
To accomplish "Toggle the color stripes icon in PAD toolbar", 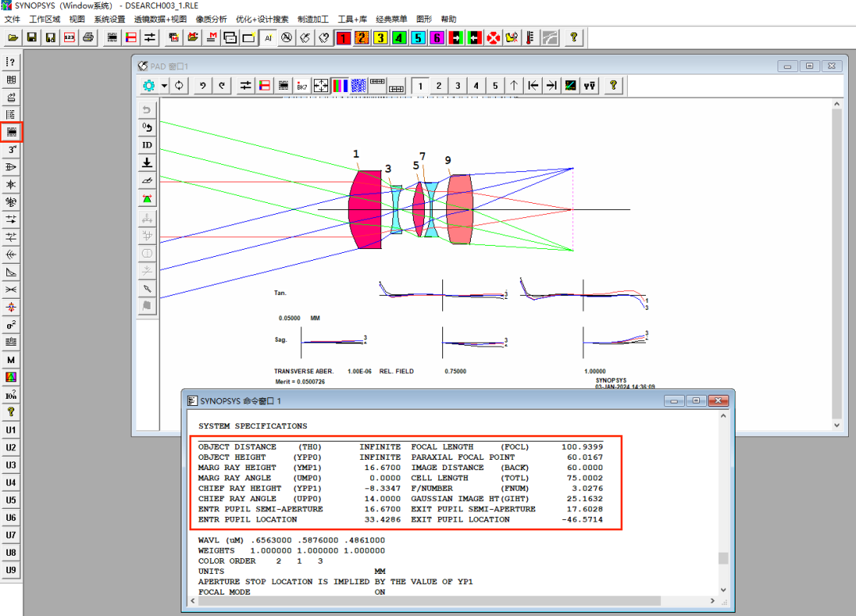I will [340, 86].
